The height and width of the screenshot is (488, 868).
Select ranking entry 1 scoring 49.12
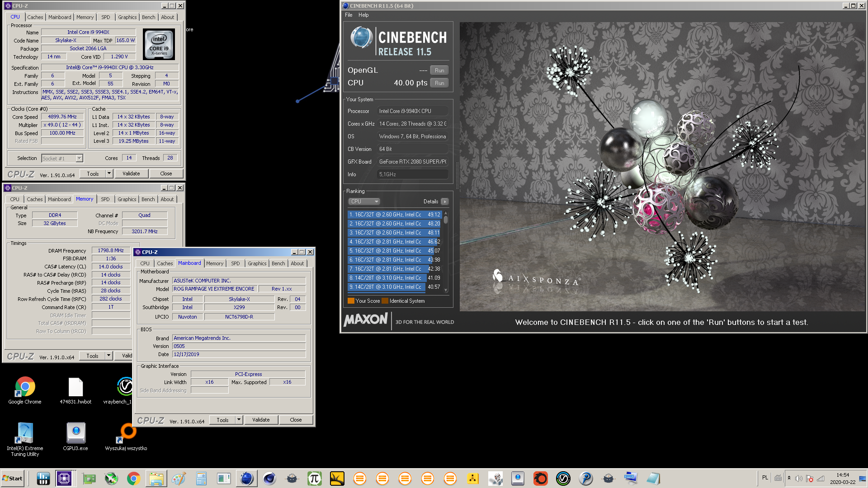[395, 215]
